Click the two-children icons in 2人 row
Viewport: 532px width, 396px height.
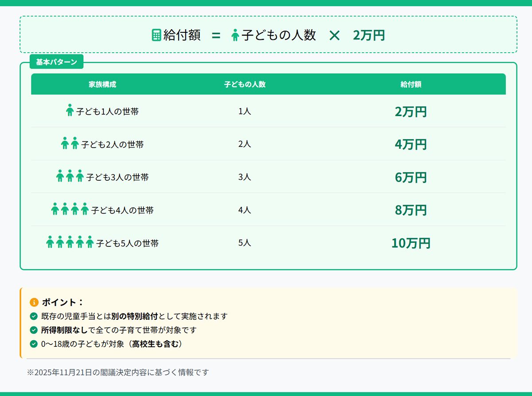tap(70, 144)
